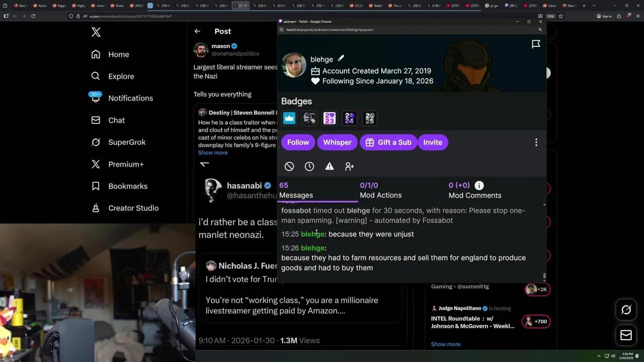Open Creator Studio in the X sidebar
This screenshot has width=644, height=362.
[x=125, y=208]
